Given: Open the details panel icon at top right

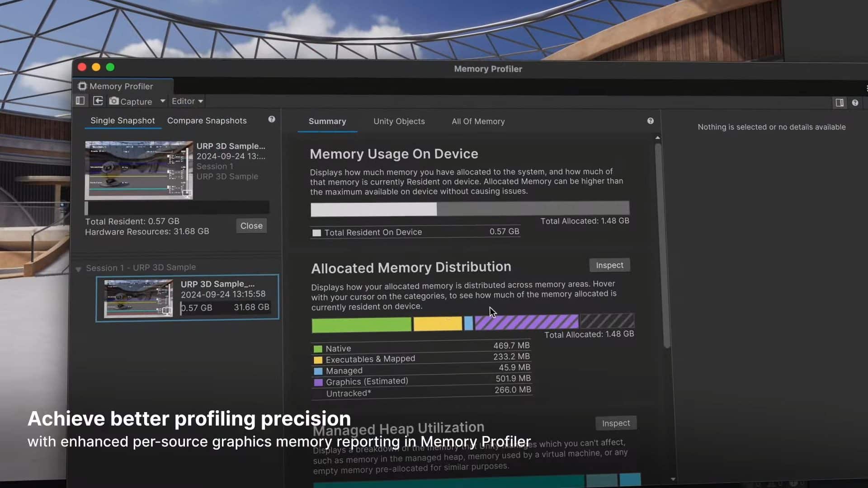Looking at the screenshot, I should click(x=840, y=103).
